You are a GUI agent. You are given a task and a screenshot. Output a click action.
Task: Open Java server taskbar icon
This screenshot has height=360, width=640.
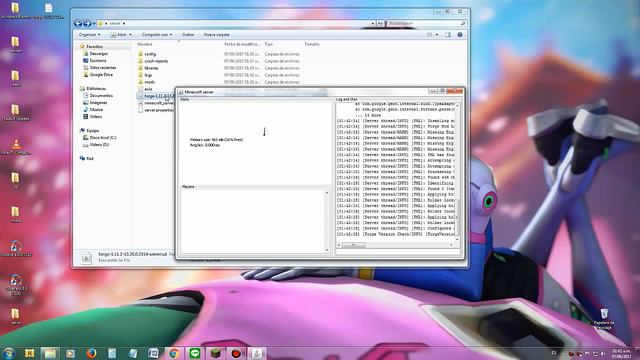coord(257,353)
